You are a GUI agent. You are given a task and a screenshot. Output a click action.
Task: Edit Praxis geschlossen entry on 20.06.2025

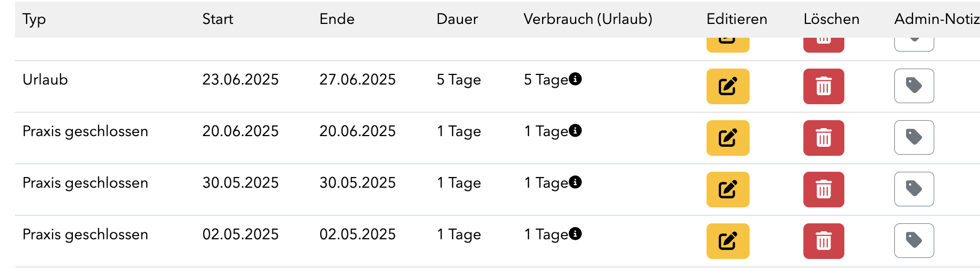(728, 138)
